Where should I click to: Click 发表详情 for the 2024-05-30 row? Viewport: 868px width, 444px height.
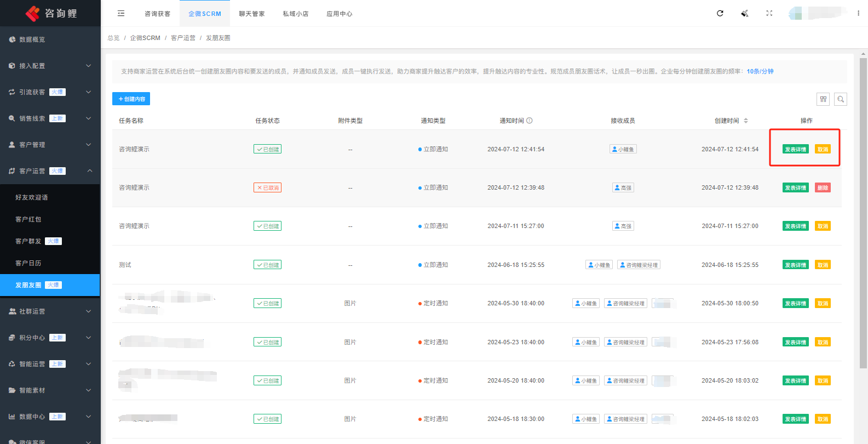[796, 303]
